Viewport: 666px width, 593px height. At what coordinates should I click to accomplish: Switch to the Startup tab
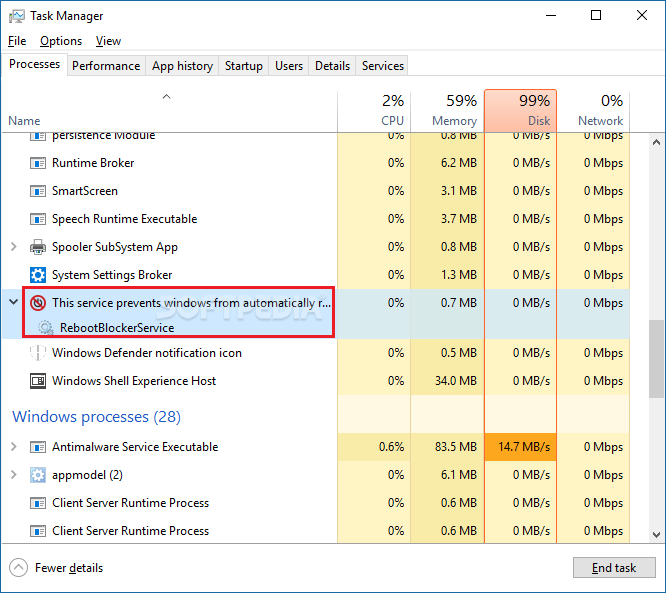click(243, 66)
